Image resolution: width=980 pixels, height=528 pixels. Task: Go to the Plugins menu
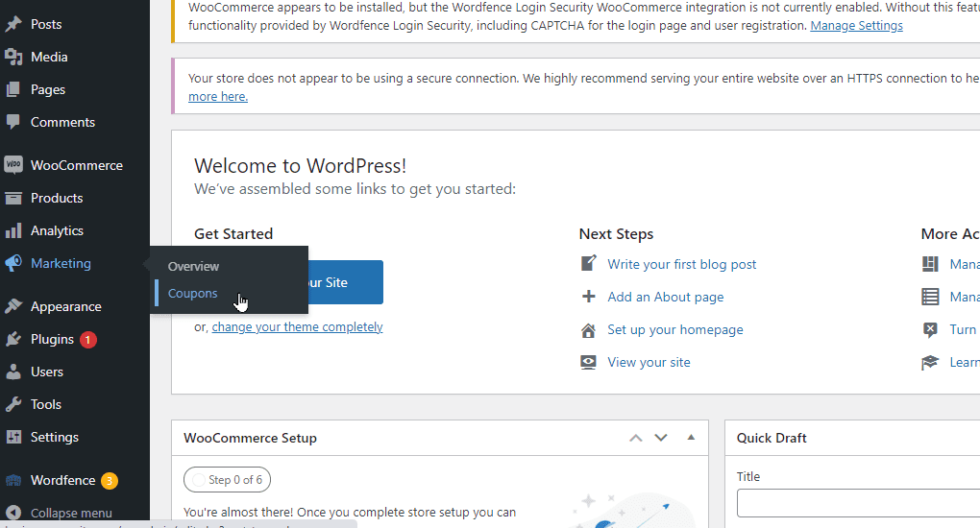pyautogui.click(x=53, y=339)
